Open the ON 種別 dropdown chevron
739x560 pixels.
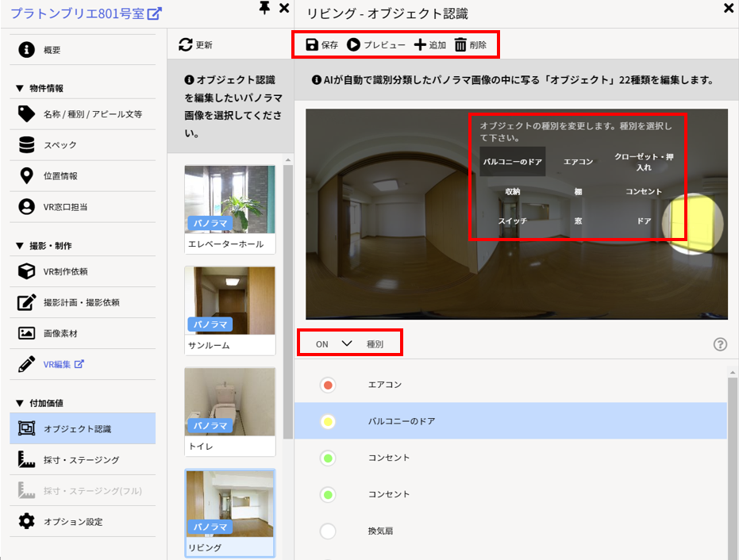pos(346,344)
